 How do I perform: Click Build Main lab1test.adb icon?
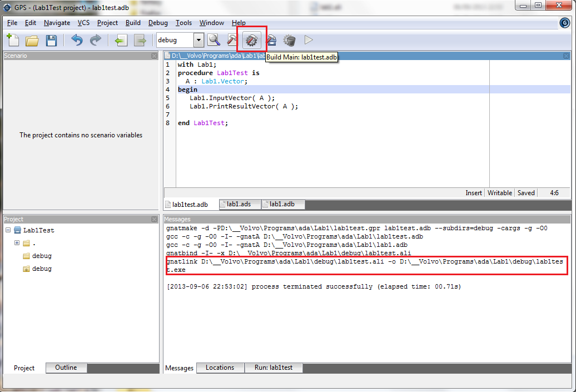[x=251, y=40]
